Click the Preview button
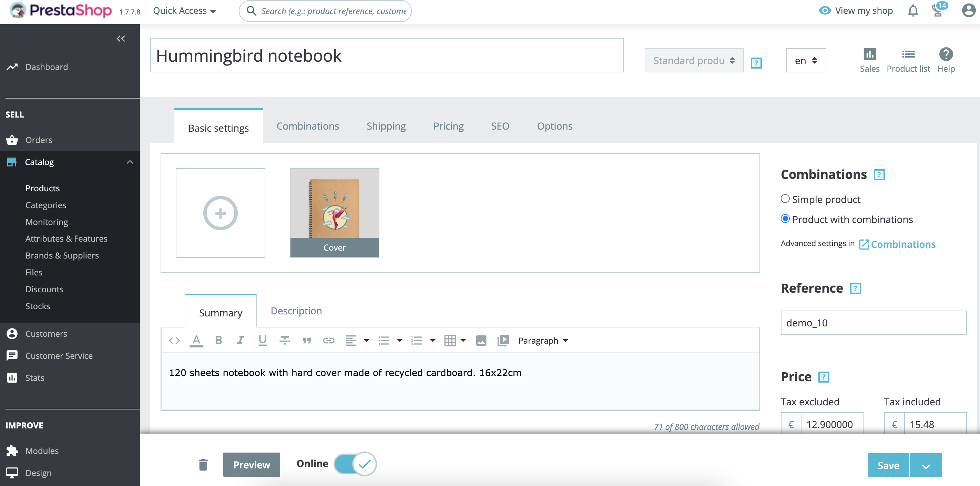The width and height of the screenshot is (980, 486). click(x=251, y=464)
